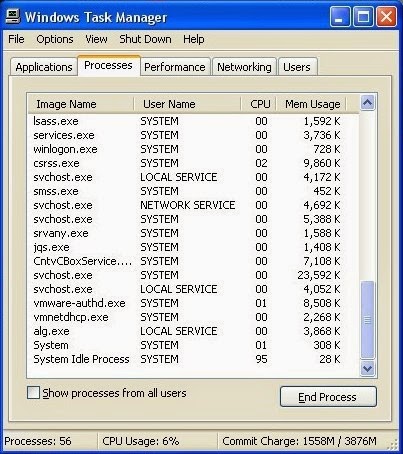The height and width of the screenshot is (454, 403).
Task: Minimize the Task Manager window
Action: [x=340, y=16]
